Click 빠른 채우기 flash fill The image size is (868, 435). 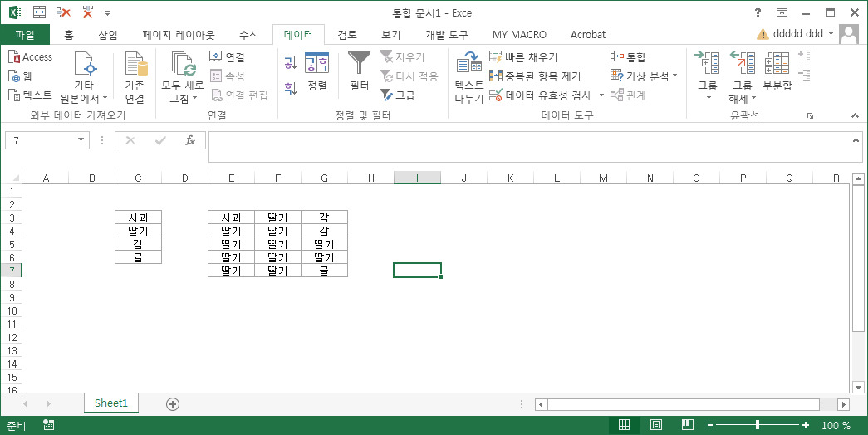coord(523,57)
